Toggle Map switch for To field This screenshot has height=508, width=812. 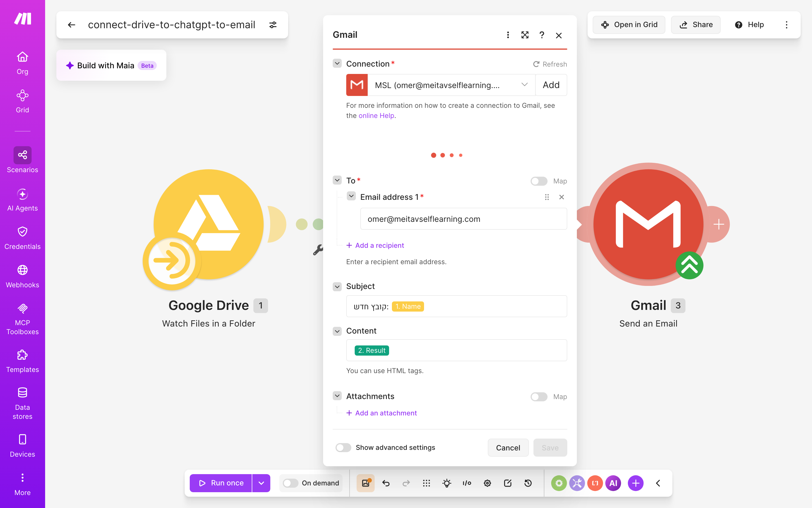(x=539, y=181)
